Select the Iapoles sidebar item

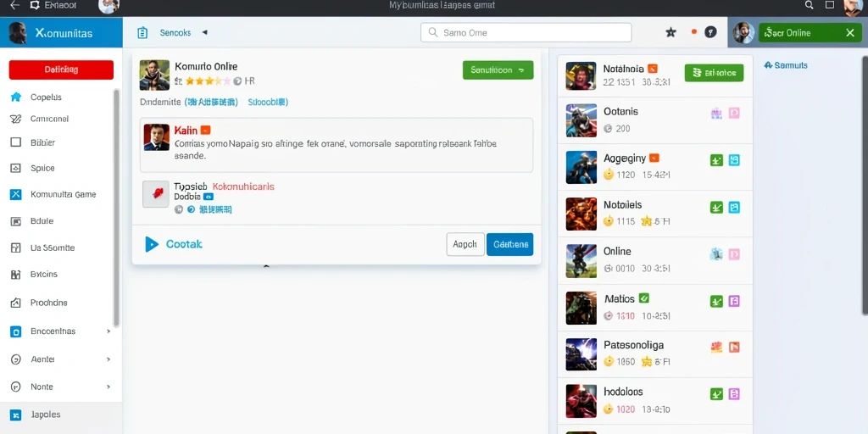[x=61, y=415]
